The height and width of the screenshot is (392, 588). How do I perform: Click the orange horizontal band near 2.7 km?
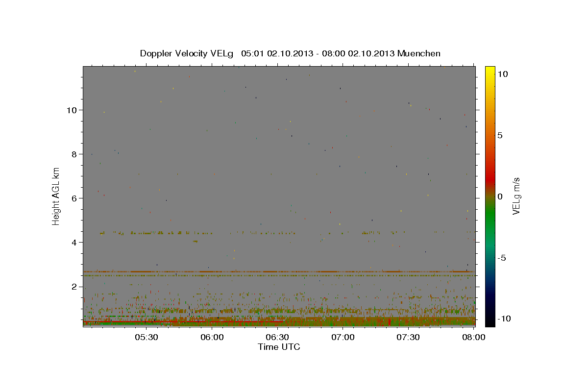[x=279, y=271]
